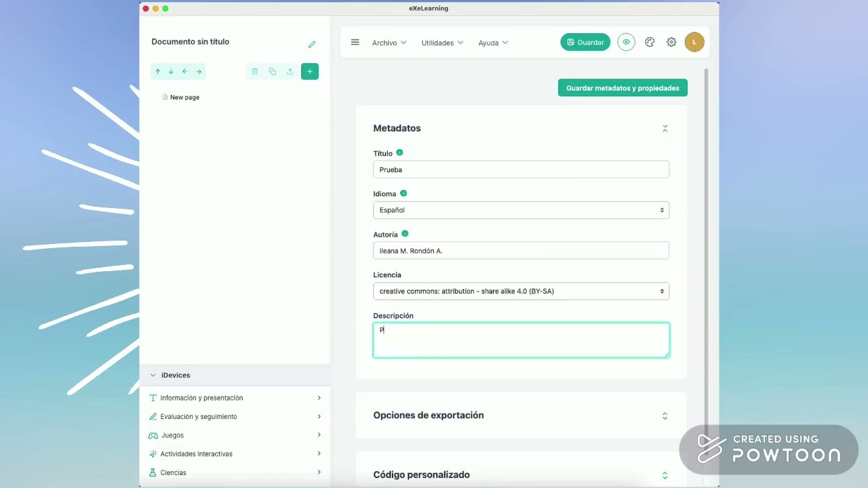This screenshot has height=488, width=868.
Task: Expand Juegos category chevron
Action: pos(319,435)
